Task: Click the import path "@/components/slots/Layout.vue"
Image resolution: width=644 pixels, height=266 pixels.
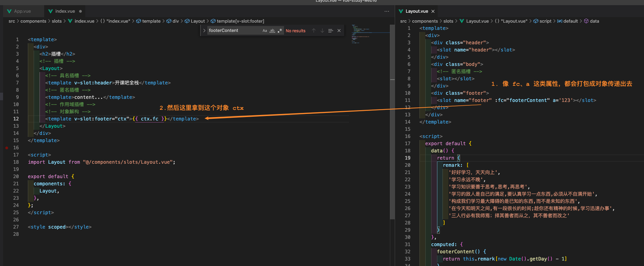Action: pyautogui.click(x=128, y=162)
